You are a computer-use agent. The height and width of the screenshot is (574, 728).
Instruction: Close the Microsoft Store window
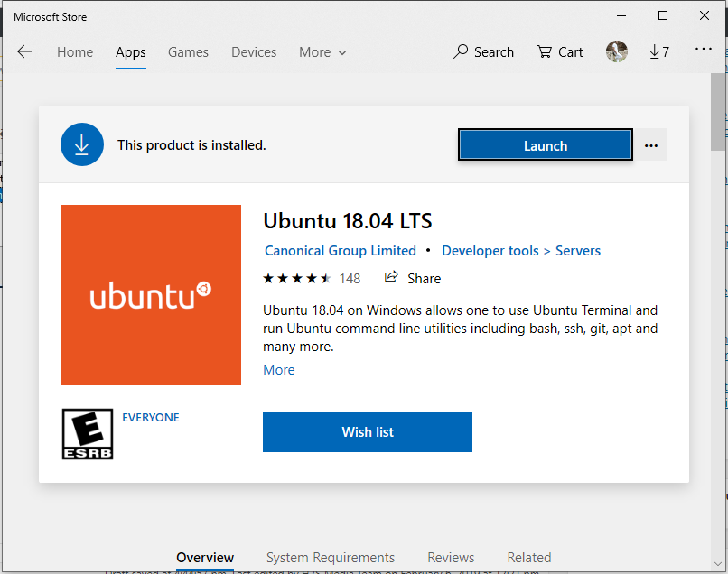click(704, 15)
